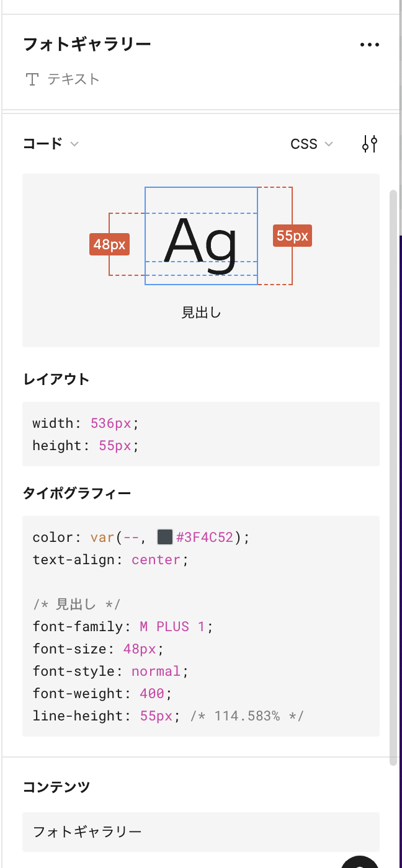The width and height of the screenshot is (402, 868).
Task: Expand the コード section dropdown
Action: point(51,144)
